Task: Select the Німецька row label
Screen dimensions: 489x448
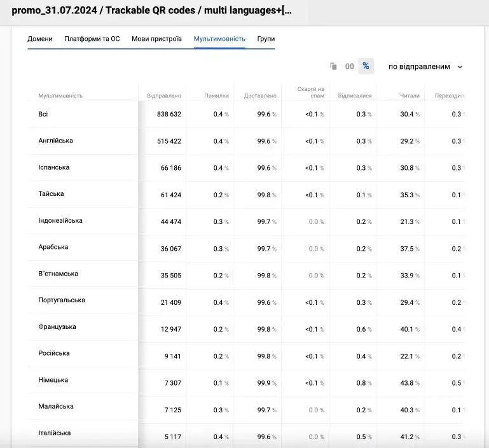Action: coord(53,380)
